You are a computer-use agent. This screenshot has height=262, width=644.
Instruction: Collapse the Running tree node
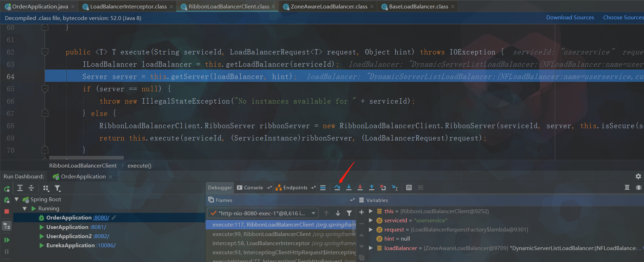(25, 208)
